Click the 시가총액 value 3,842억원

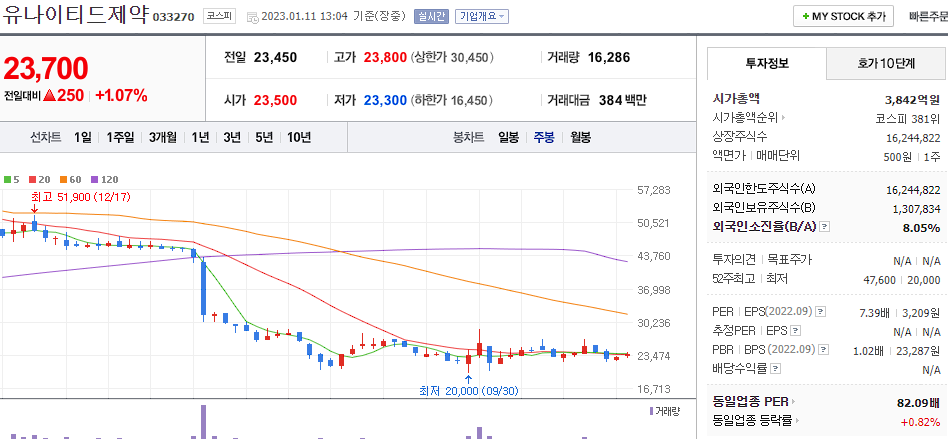[912, 99]
